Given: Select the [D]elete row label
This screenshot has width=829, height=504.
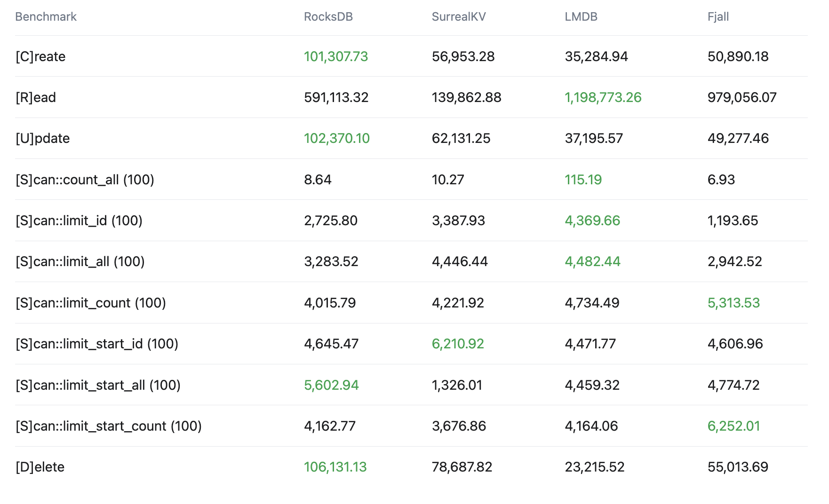Looking at the screenshot, I should click(40, 467).
